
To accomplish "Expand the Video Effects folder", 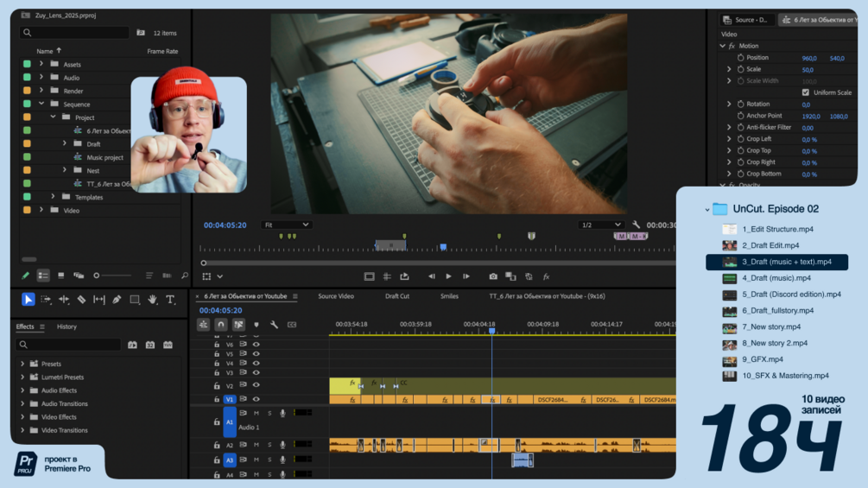I will (x=22, y=416).
